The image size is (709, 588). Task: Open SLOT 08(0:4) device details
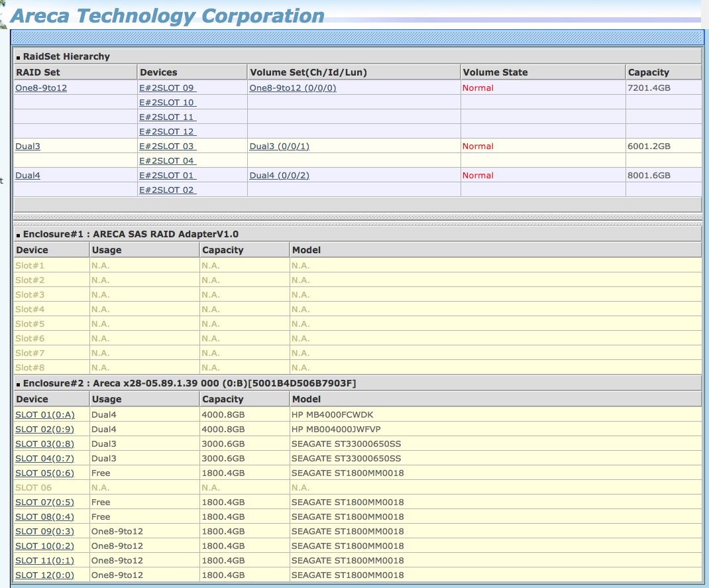(45, 516)
